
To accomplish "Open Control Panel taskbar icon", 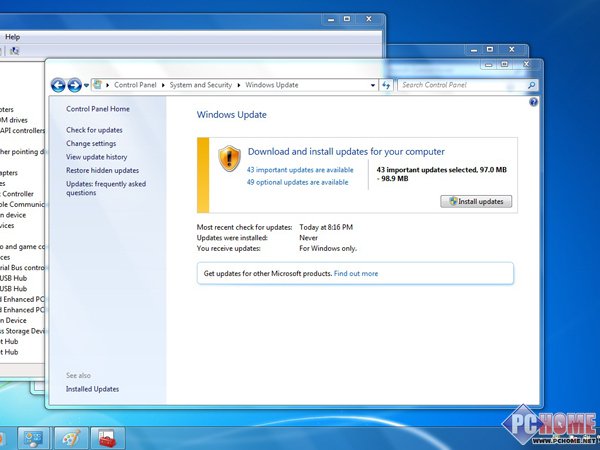I will [33, 438].
